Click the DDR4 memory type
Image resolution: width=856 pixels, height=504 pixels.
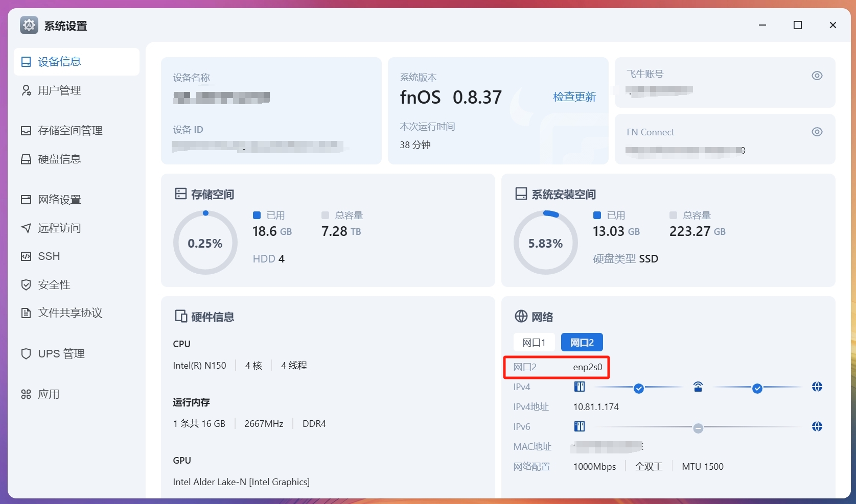314,424
